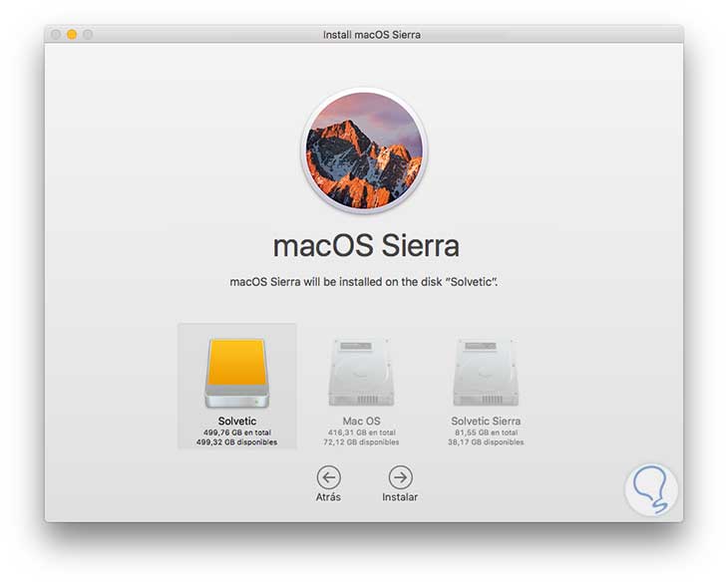Click the Atrás label
This screenshot has height=586, width=728.
[x=328, y=497]
